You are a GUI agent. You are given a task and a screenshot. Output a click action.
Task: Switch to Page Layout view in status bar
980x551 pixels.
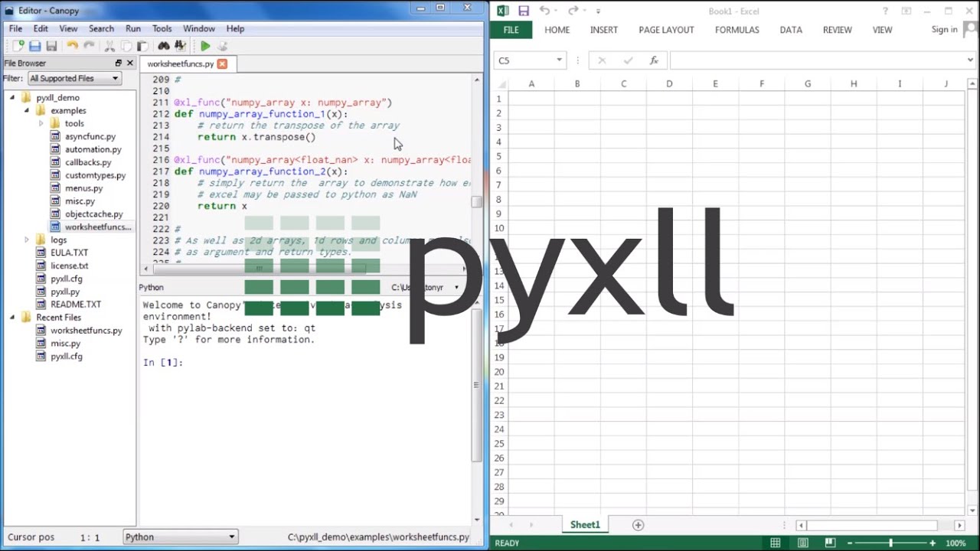point(803,543)
